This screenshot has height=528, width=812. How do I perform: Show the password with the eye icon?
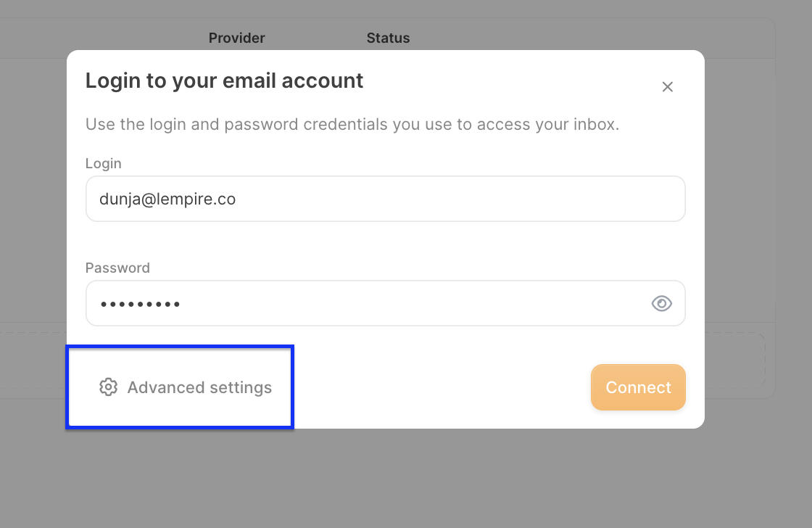661,303
